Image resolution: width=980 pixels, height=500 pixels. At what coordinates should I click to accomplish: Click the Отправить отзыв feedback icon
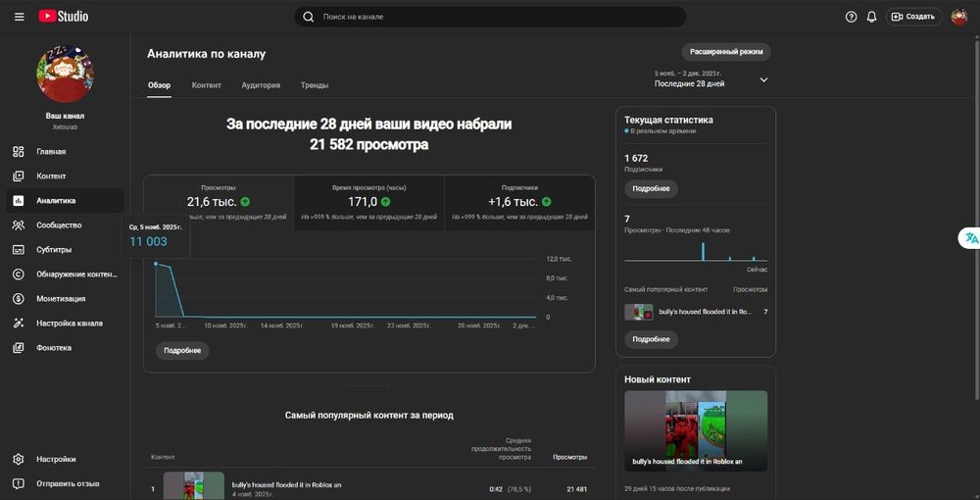click(18, 483)
